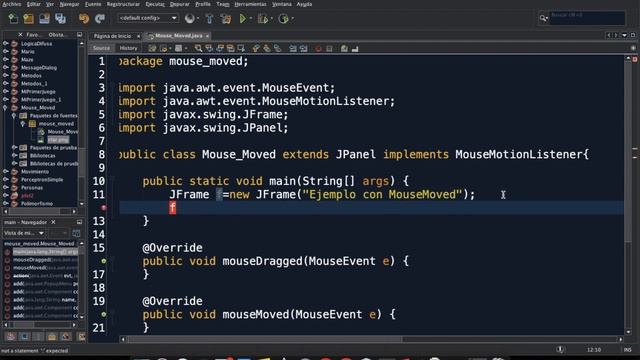Image resolution: width=640 pixels, height=360 pixels.
Task: Open the Herramientas menu
Action: (250, 4)
